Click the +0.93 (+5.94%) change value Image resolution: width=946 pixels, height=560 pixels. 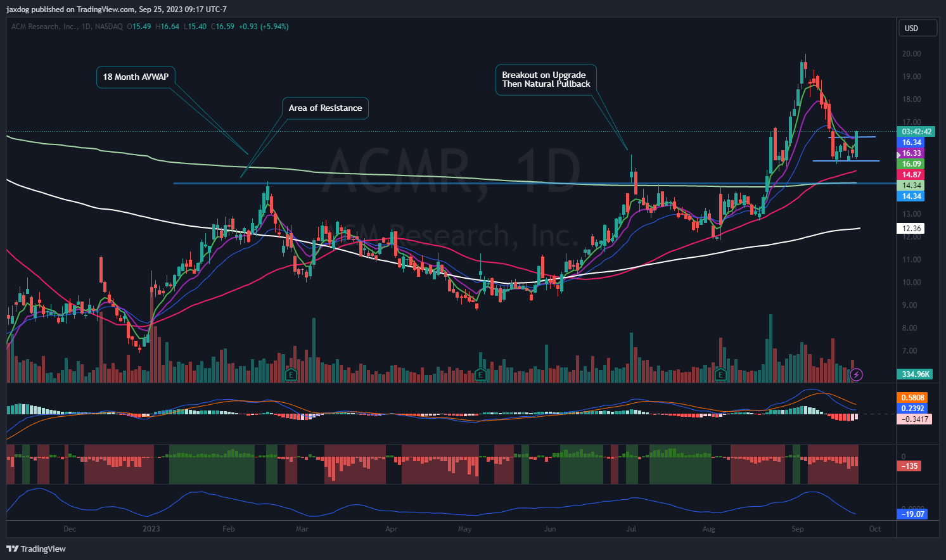click(x=264, y=27)
